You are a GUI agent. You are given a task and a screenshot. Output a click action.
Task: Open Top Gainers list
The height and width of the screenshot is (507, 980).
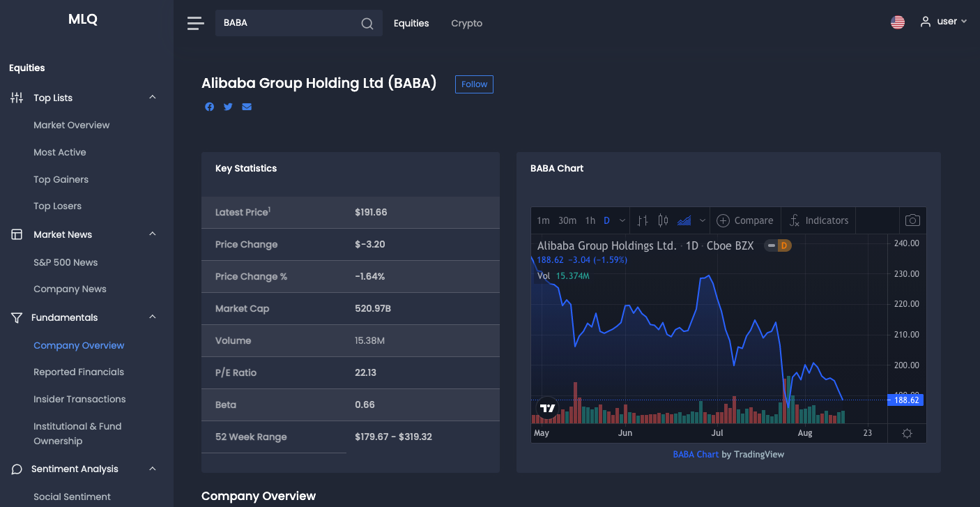61,179
